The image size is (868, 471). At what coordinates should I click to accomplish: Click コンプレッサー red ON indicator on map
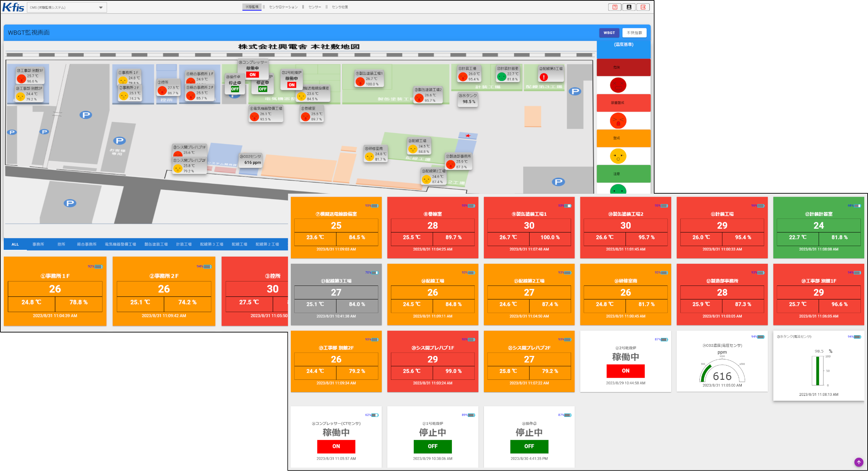(252, 75)
